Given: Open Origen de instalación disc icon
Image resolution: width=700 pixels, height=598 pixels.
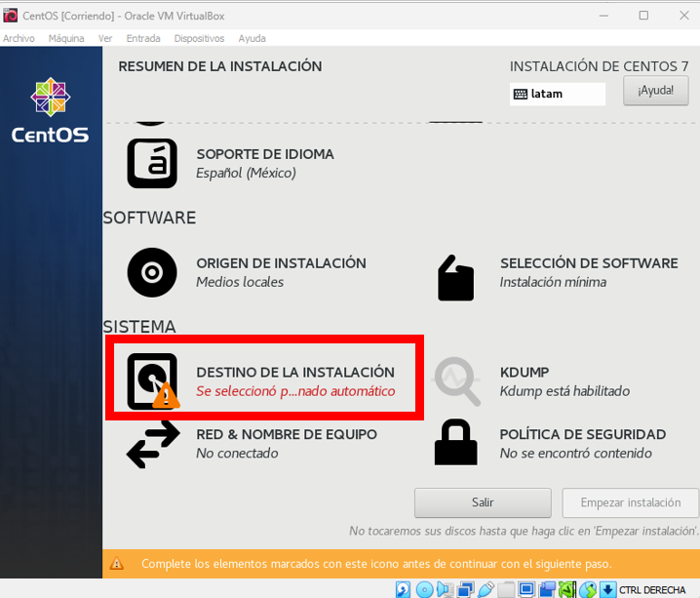Looking at the screenshot, I should pos(152,272).
